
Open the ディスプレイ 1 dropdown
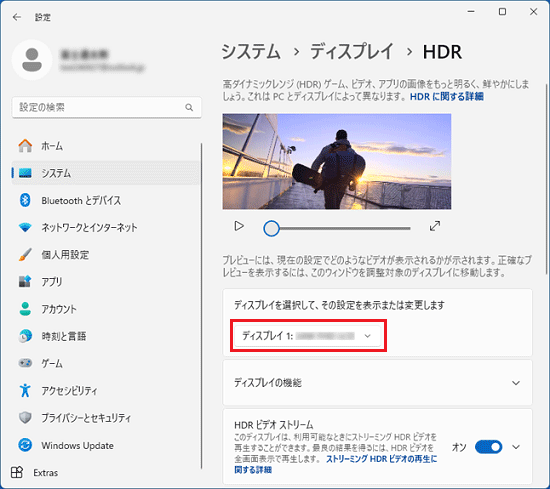click(x=307, y=336)
